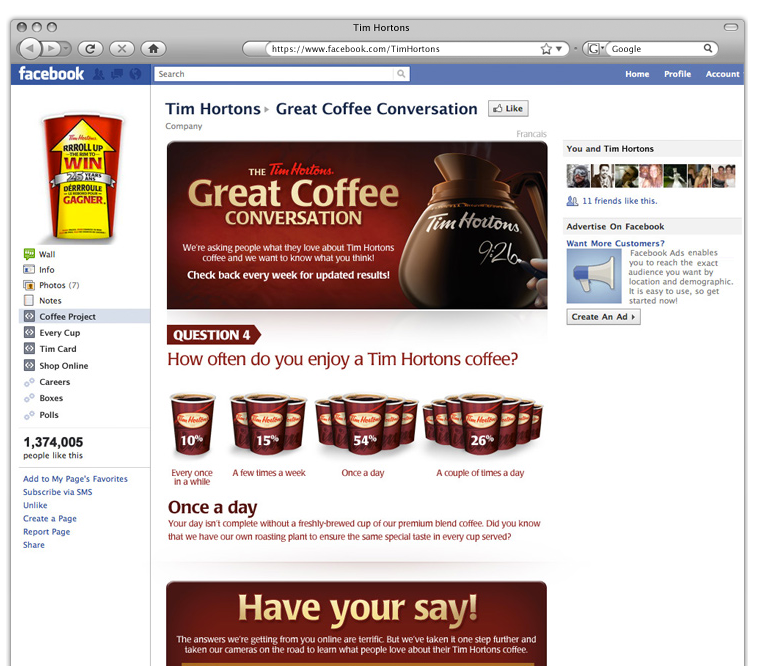The image size is (764, 666).
Task: Choose the 26% couple of times a day cups
Action: pyautogui.click(x=482, y=424)
